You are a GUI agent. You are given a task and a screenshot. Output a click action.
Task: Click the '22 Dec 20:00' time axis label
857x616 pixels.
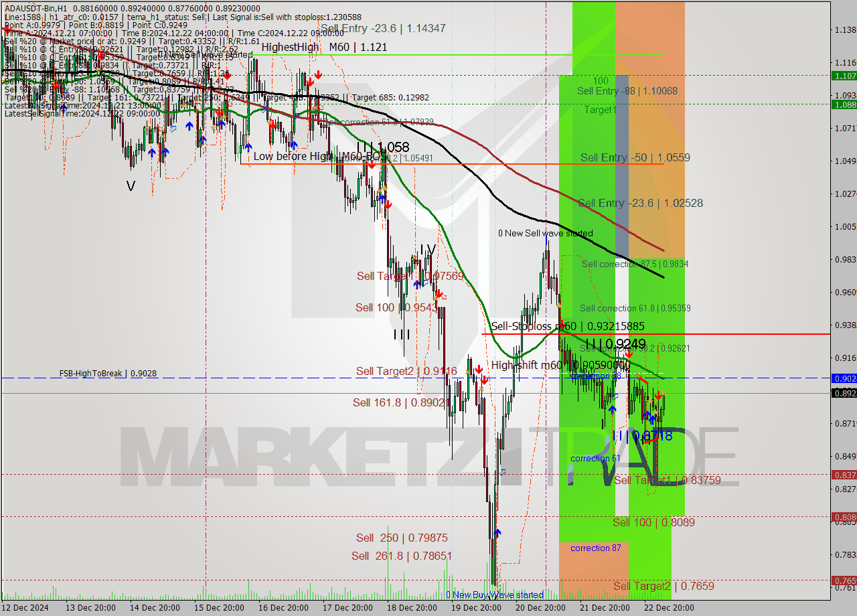click(668, 608)
